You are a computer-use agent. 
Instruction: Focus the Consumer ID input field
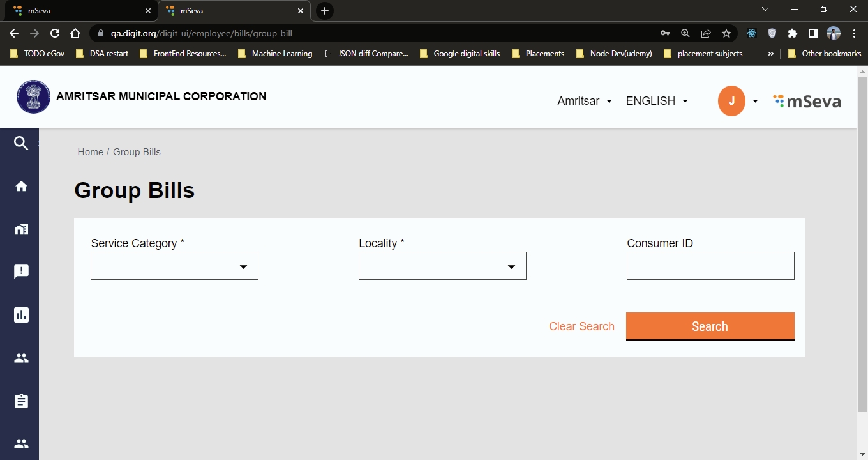(x=710, y=266)
